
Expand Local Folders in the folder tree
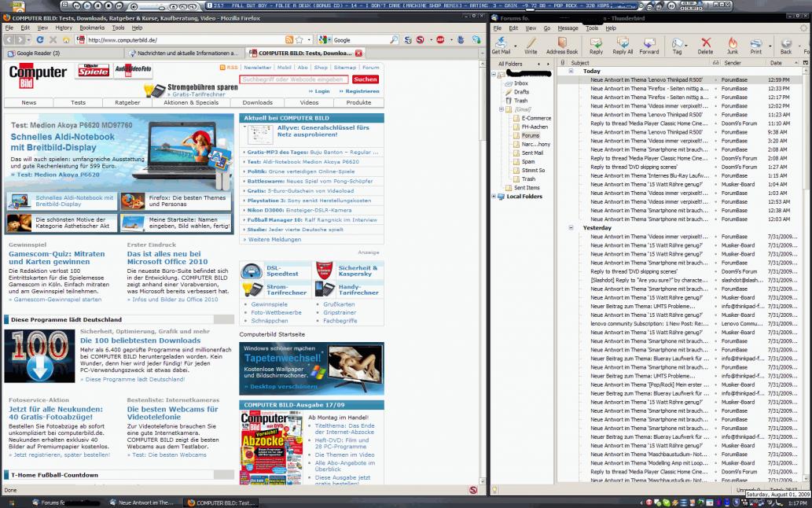(494, 197)
